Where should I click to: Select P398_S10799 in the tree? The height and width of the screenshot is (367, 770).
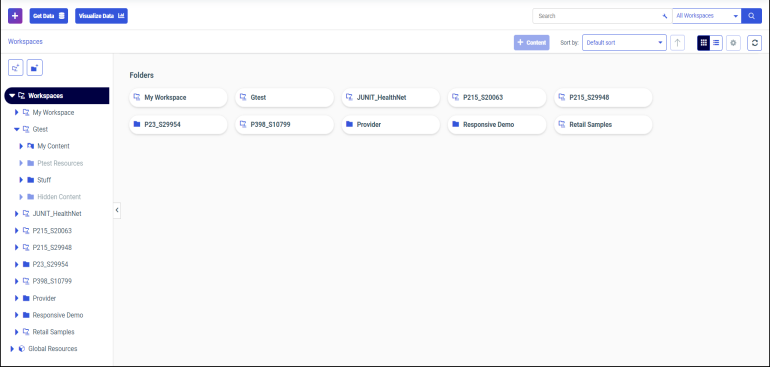click(52, 281)
